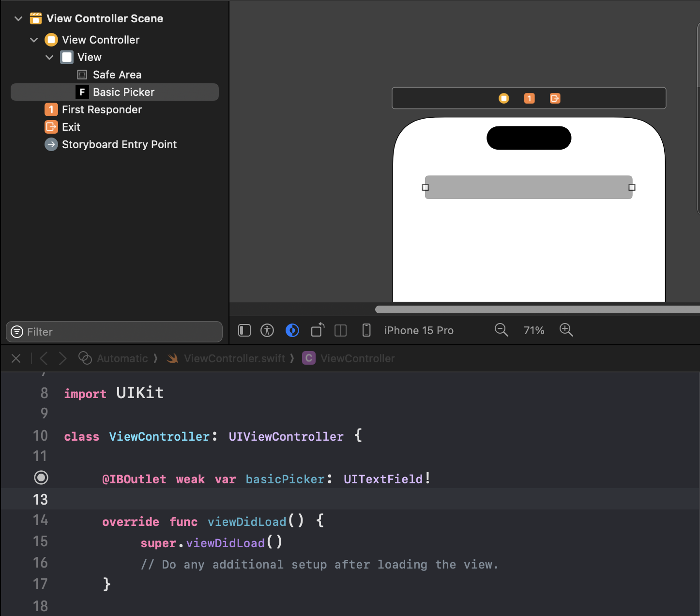Click the IBOutlet connection circle in gutter
Viewport: 700px width, 616px height.
pos(41,478)
